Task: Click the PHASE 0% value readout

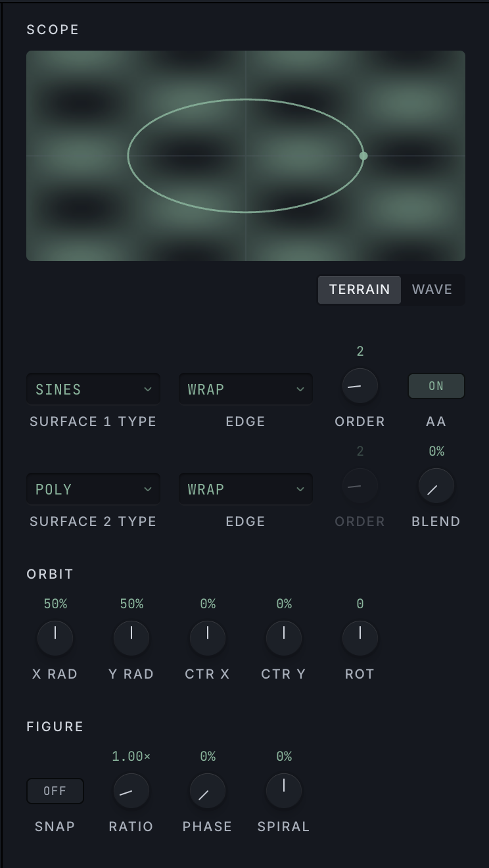Action: point(208,756)
